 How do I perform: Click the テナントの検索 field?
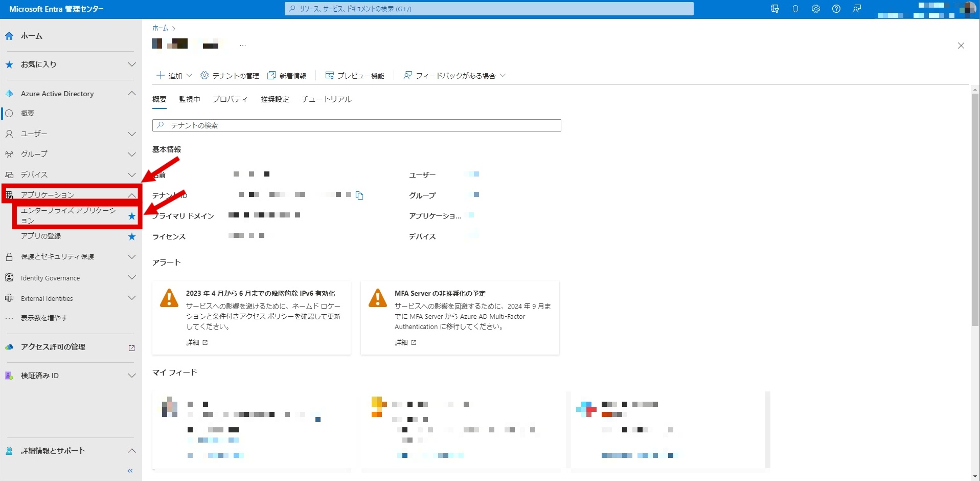tap(357, 125)
